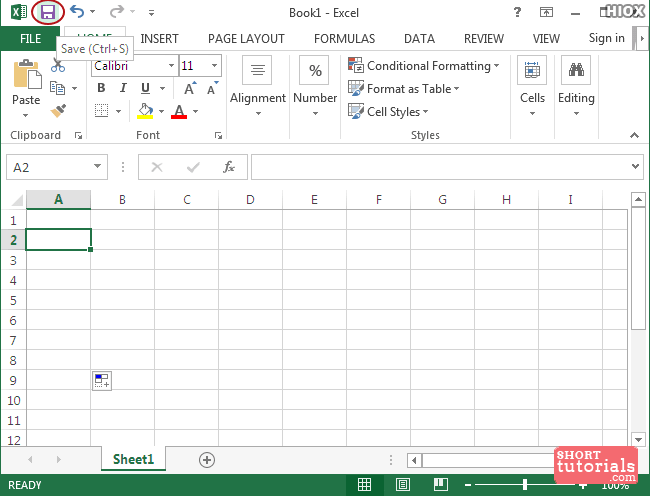Click the Insert Function fx icon
650x496 pixels.
(229, 167)
